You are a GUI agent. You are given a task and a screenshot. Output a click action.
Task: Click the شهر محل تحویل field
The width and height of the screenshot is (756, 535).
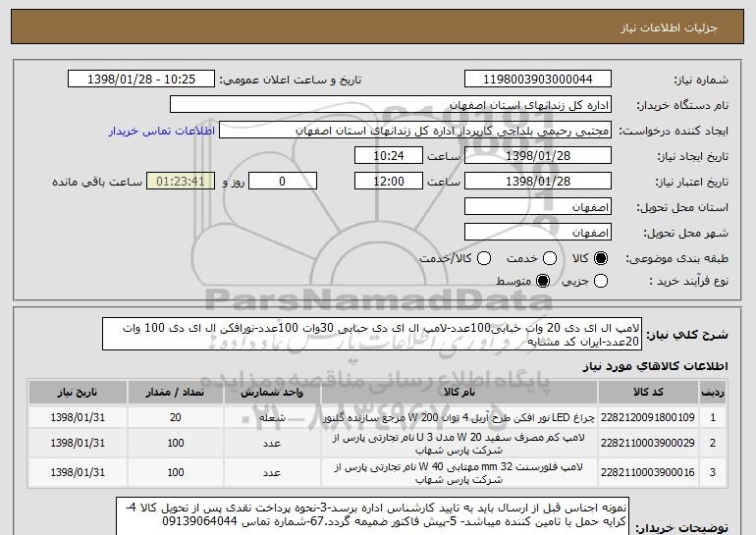[x=538, y=233]
